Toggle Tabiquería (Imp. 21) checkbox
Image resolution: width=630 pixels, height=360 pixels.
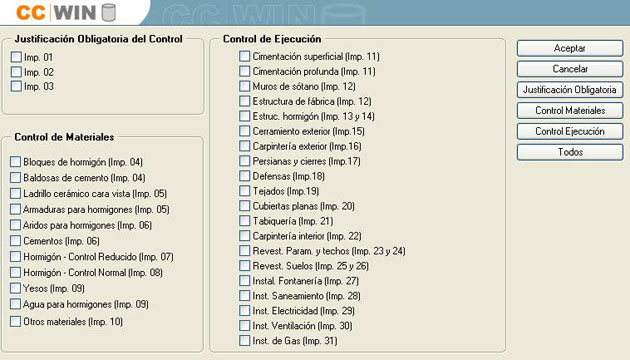(x=244, y=221)
